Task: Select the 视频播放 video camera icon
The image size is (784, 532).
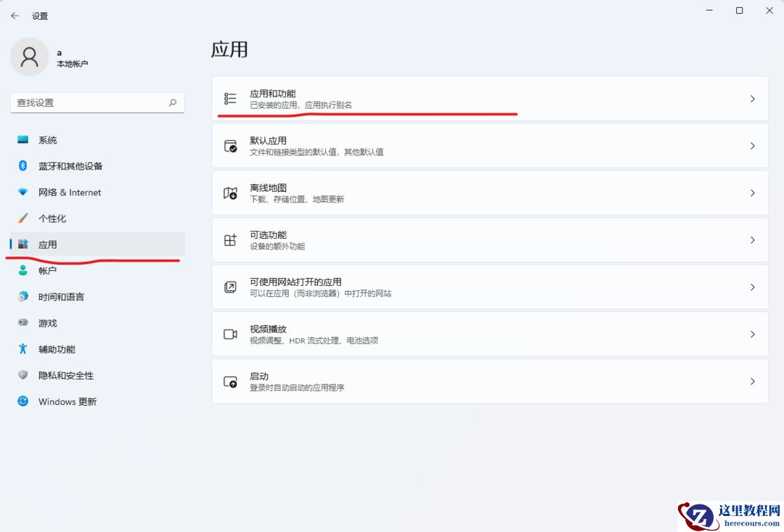Action: click(x=231, y=334)
